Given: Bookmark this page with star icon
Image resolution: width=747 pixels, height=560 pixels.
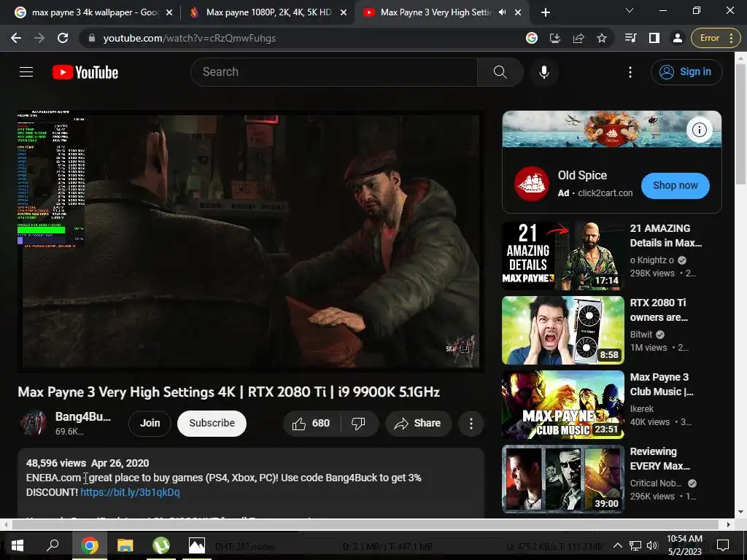Looking at the screenshot, I should [x=602, y=38].
